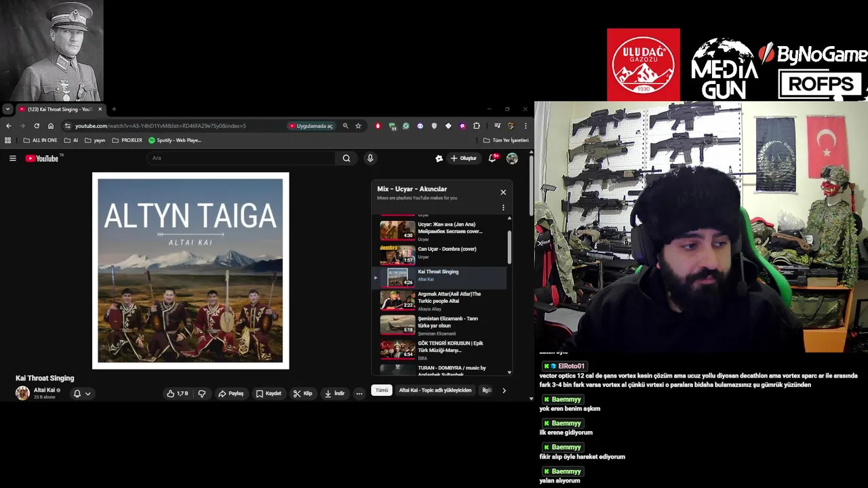Open more actions three-dot button

coord(359,393)
